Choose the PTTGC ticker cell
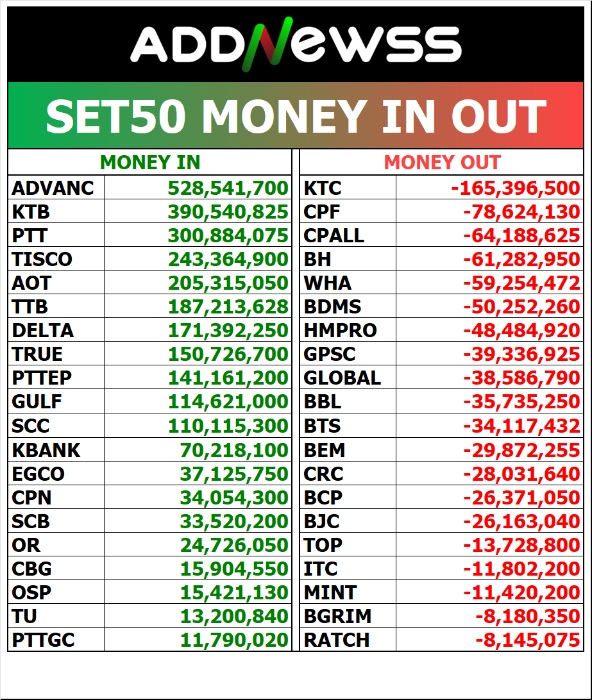 point(43,640)
